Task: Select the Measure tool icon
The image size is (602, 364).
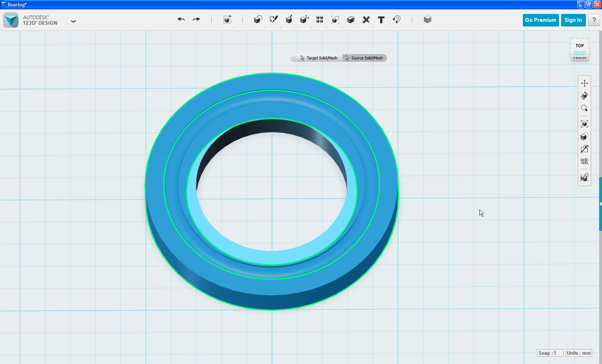Action: tap(396, 19)
